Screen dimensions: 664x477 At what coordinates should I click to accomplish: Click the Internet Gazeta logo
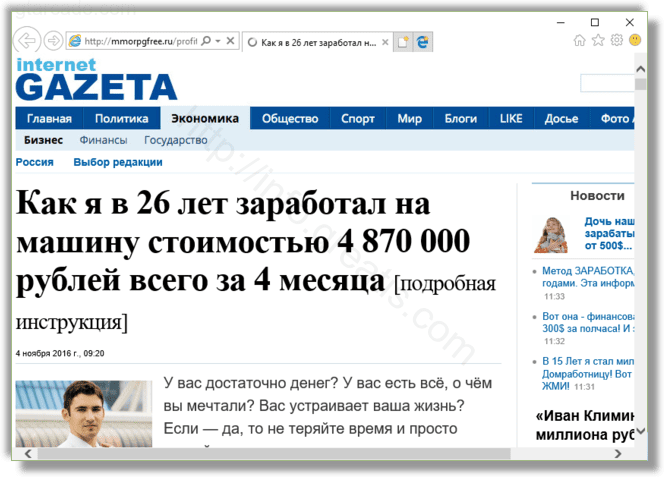[95, 80]
